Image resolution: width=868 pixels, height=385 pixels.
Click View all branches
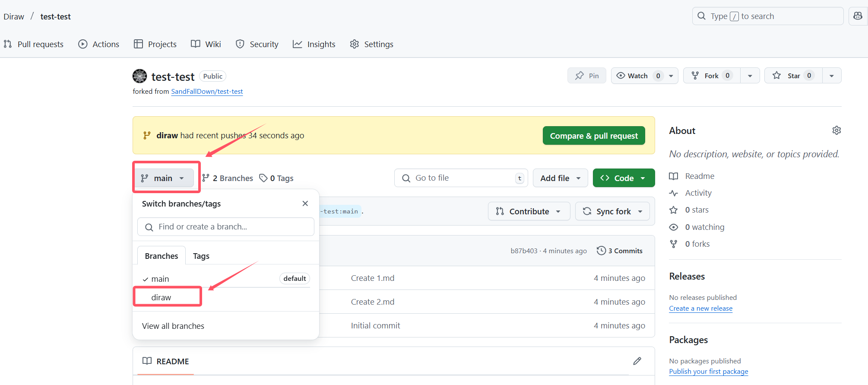coord(173,326)
